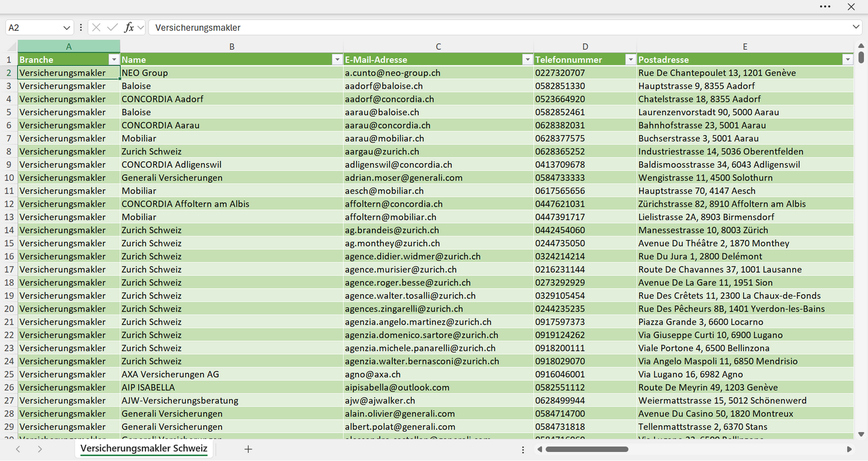The width and height of the screenshot is (868, 461).
Task: Open the three-dots more options menu at top
Action: [x=825, y=7]
